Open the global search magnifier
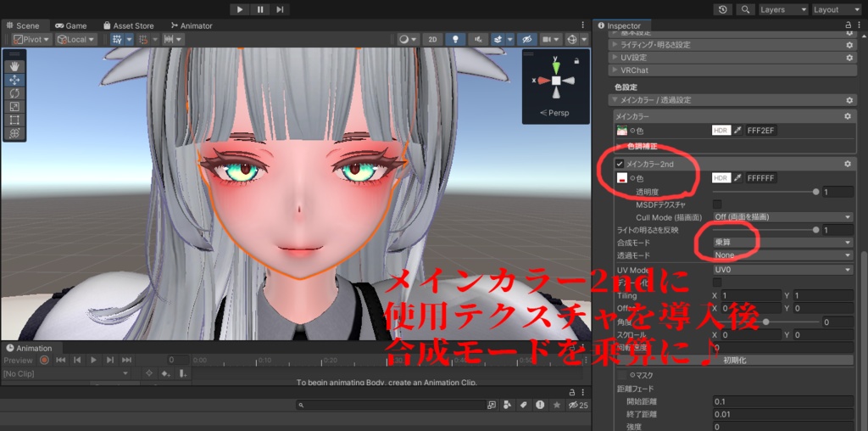Viewport: 868px width, 431px height. point(746,9)
